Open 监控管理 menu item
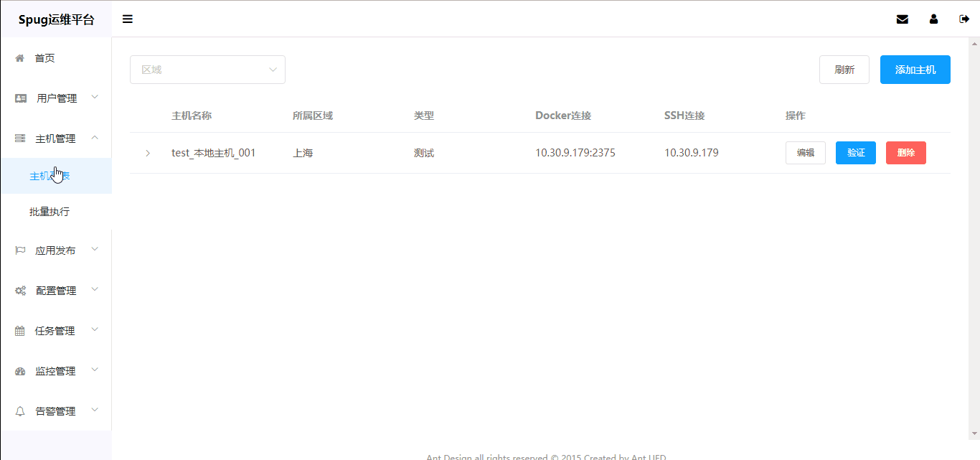The height and width of the screenshot is (460, 980). 55,371
